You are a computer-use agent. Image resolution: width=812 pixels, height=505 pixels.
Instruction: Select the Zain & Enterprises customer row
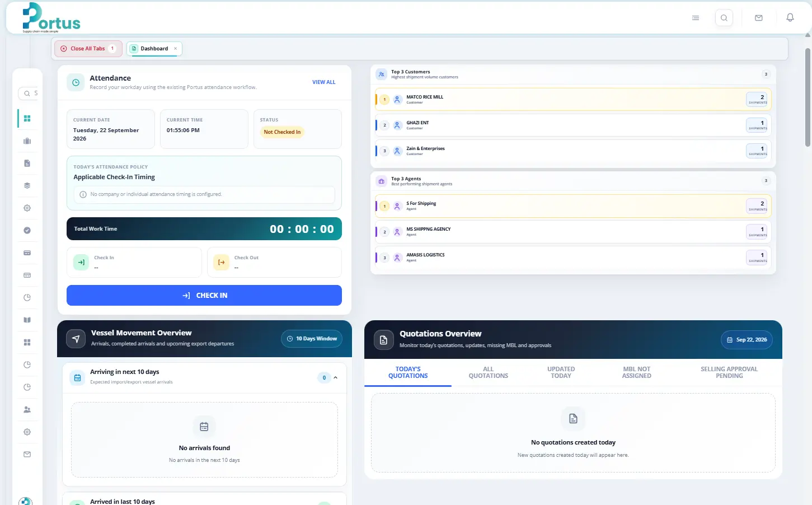573,151
